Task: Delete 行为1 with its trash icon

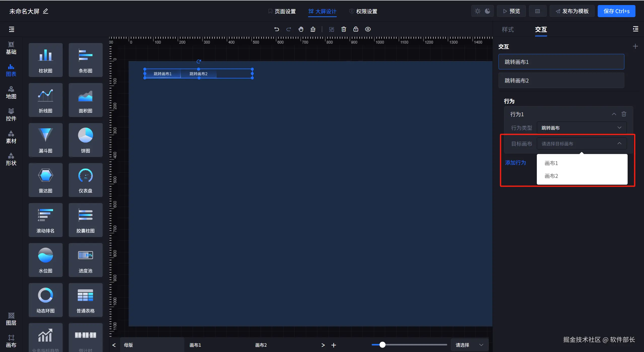Action: coord(624,114)
